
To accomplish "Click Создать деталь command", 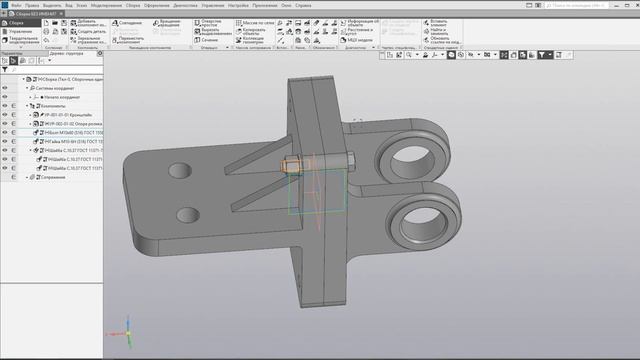I will [88, 31].
